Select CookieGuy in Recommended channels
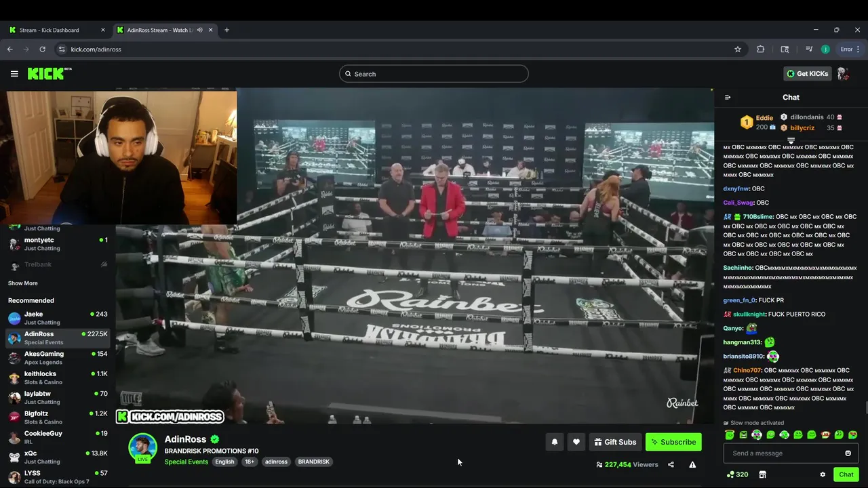 tap(58, 437)
